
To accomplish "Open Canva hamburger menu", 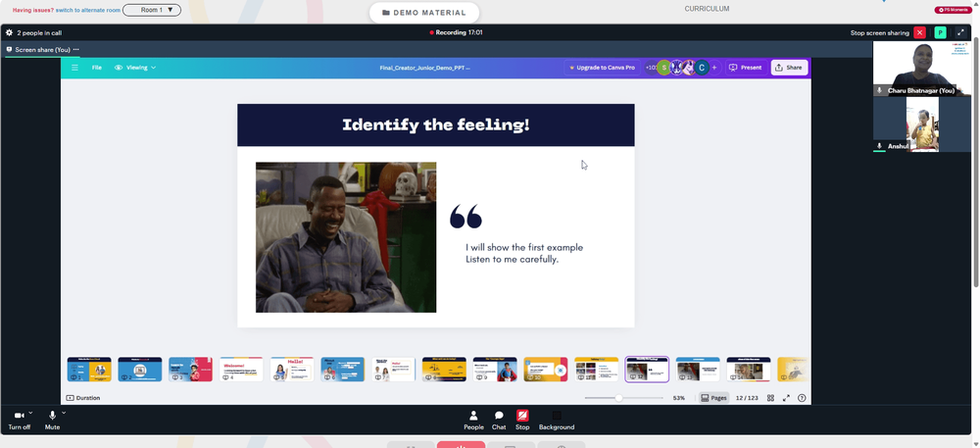I will (x=75, y=68).
